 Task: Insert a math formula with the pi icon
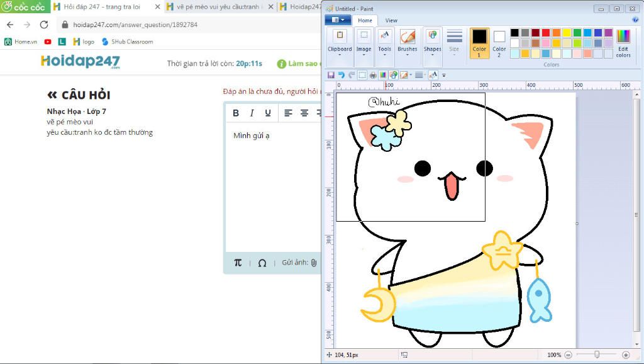pos(238,263)
